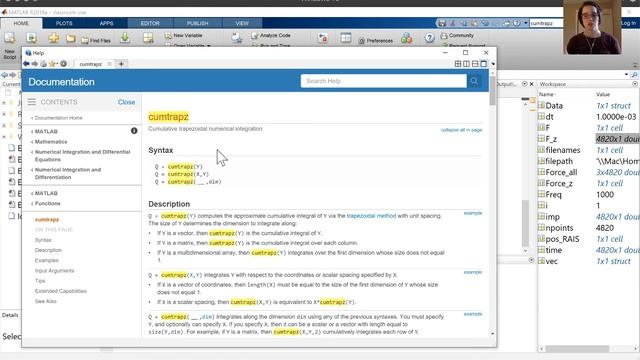Toggle the CONTENTS hamburger menu
This screenshot has width=640, height=360.
tap(32, 102)
